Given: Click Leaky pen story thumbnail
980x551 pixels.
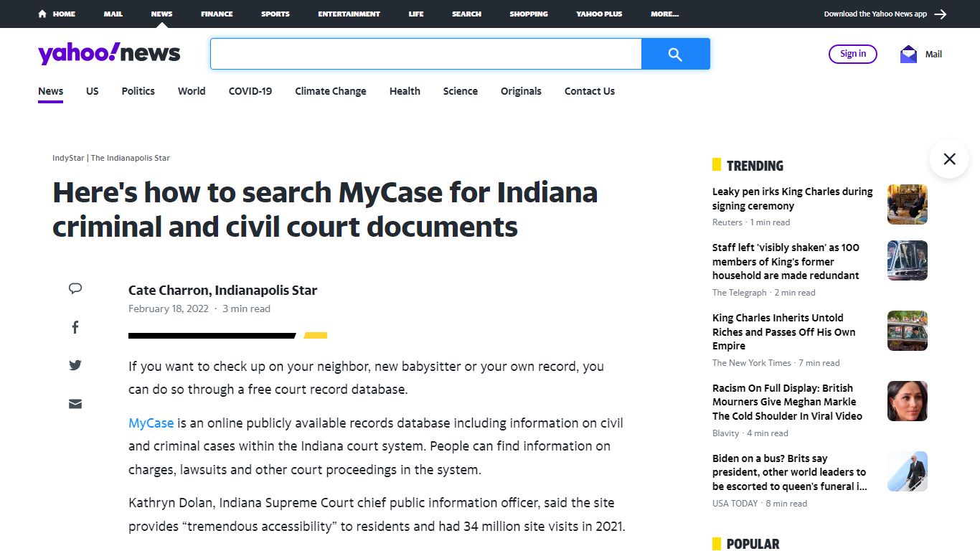Looking at the screenshot, I should coord(908,204).
